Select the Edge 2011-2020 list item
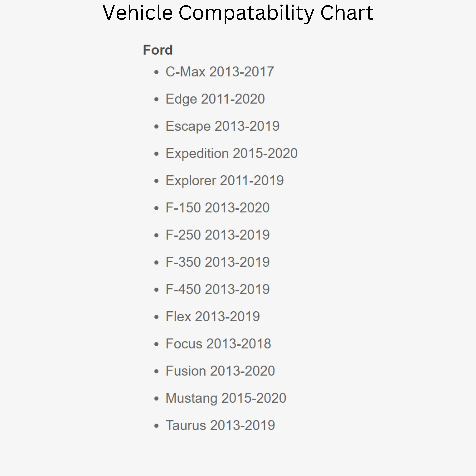476x476 pixels. pos(215,99)
